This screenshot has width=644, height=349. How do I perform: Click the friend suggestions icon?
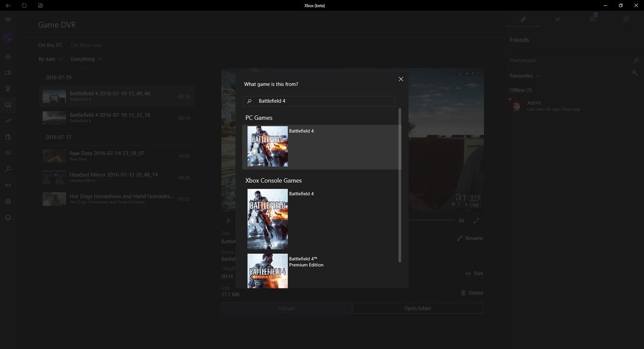pyautogui.click(x=635, y=73)
